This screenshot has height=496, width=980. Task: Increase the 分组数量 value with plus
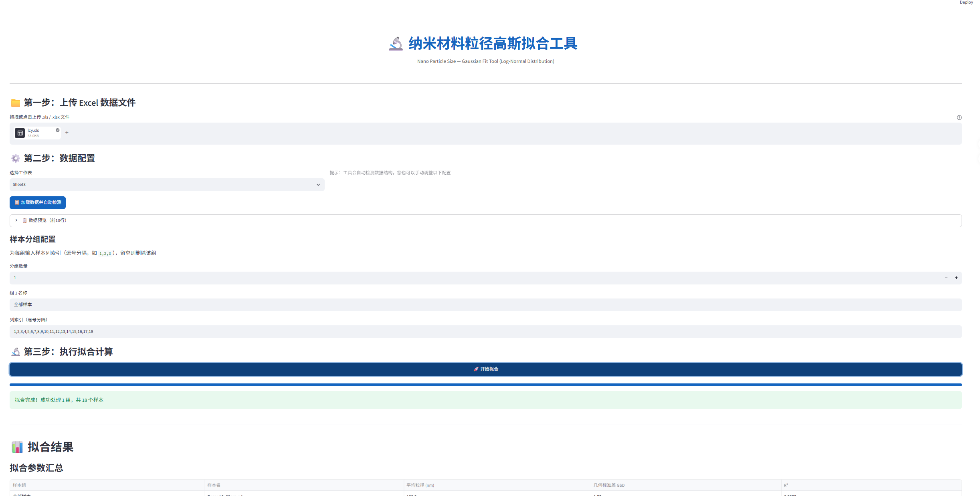[956, 278]
